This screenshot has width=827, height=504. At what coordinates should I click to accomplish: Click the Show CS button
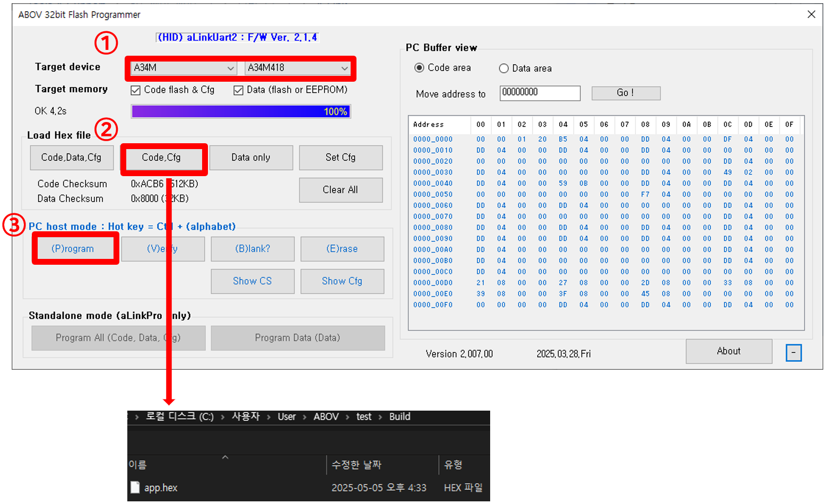253,281
